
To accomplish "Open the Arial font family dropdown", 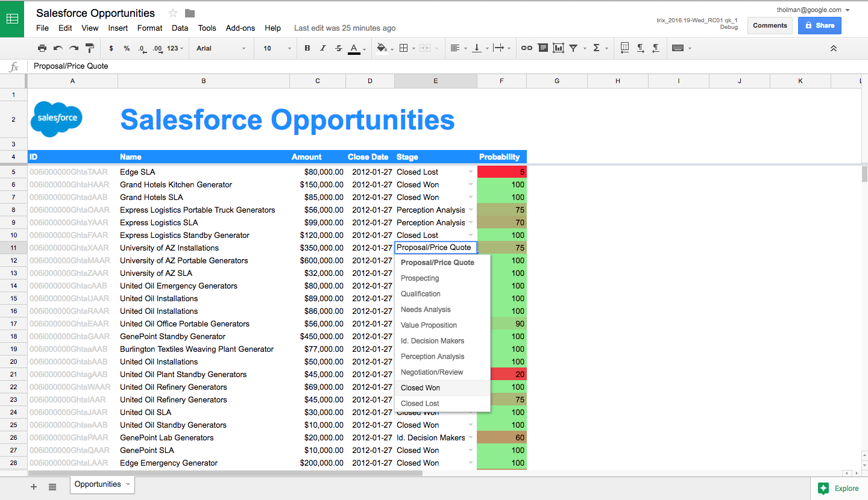I will (221, 48).
